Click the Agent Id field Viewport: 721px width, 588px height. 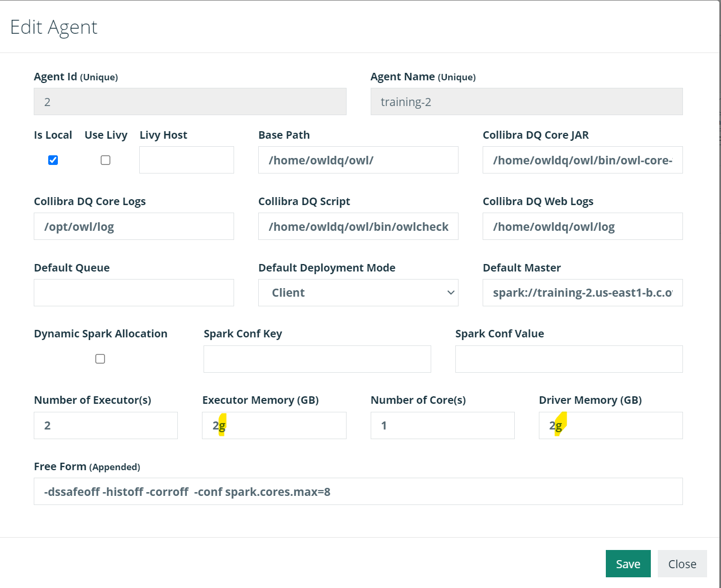(190, 102)
